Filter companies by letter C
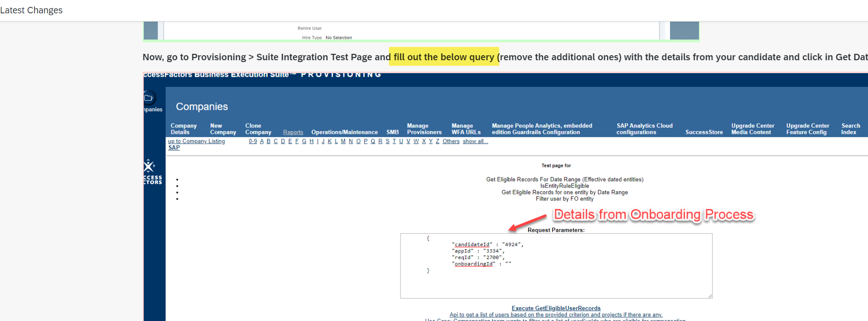 [x=276, y=141]
